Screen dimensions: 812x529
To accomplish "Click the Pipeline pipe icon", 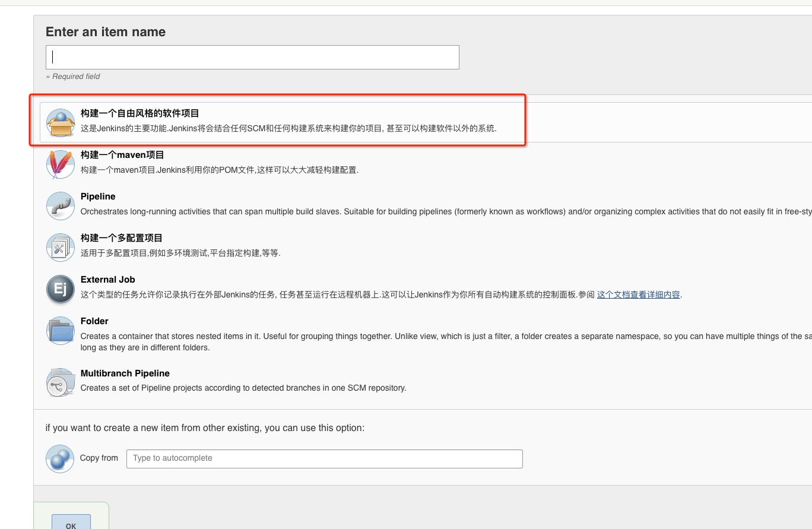I will [61, 206].
